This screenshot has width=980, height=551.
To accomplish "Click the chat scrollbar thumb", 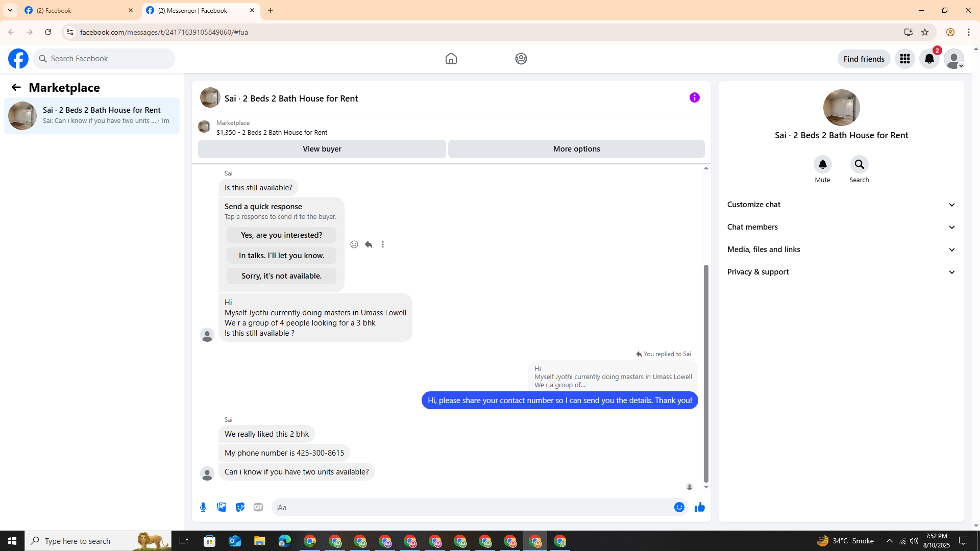I will coord(706,372).
